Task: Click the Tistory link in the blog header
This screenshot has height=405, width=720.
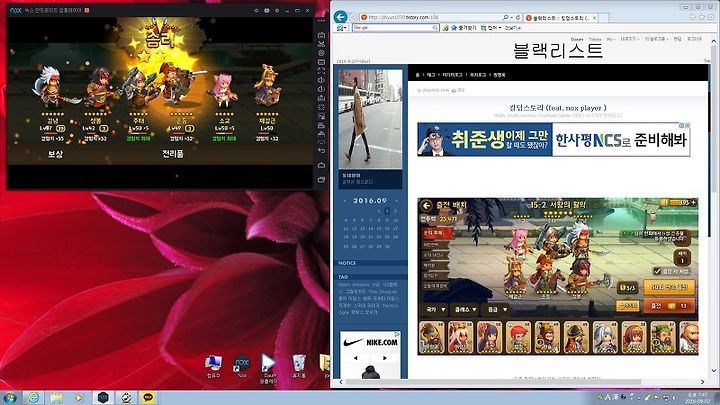Action: point(595,39)
